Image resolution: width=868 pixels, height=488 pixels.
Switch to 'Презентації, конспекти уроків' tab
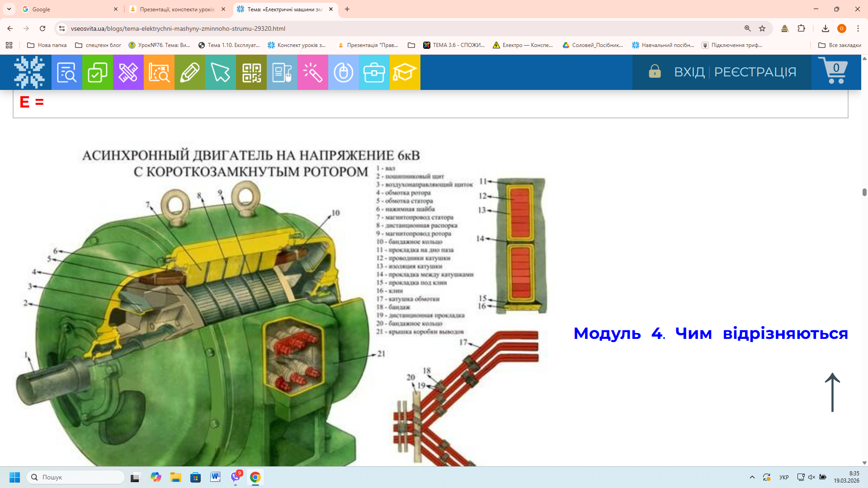(x=177, y=9)
